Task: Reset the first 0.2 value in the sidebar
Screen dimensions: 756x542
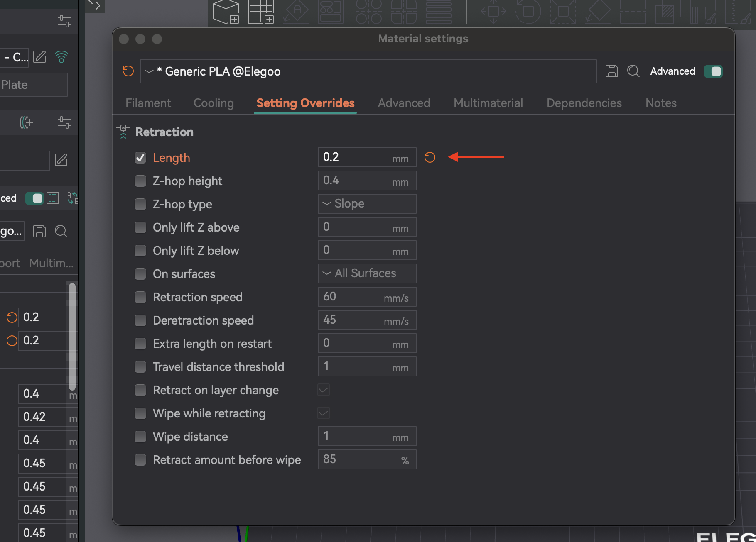Action: click(x=12, y=317)
